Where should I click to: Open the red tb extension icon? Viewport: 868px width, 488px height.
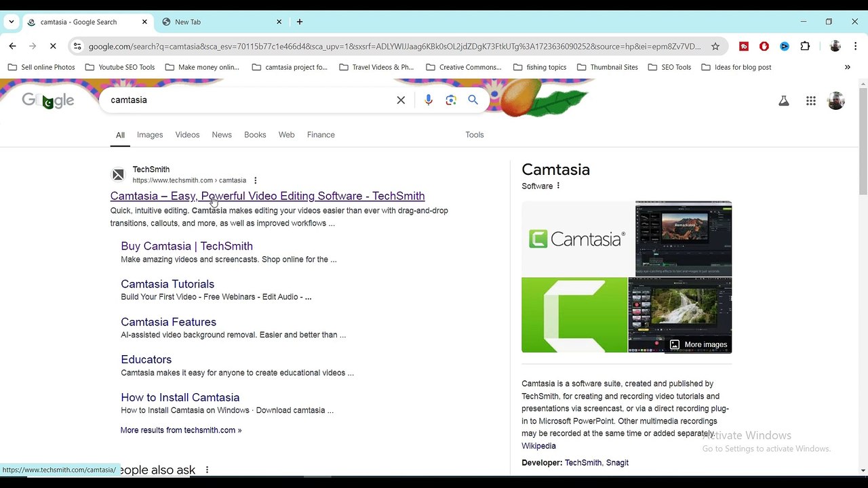(x=744, y=46)
